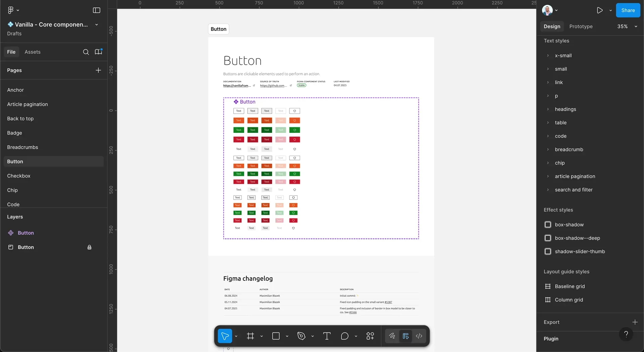Open the library book icon in the sidebar
This screenshot has height=352, width=644.
[98, 52]
